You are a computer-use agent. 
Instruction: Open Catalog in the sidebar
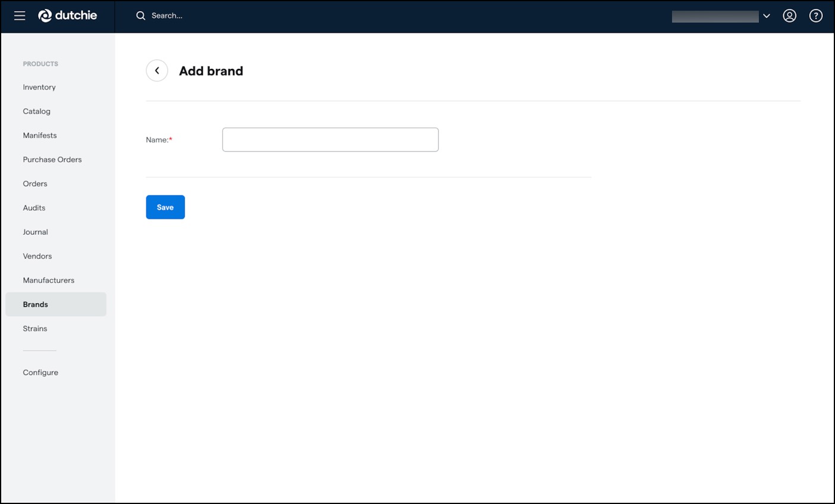[x=37, y=111]
